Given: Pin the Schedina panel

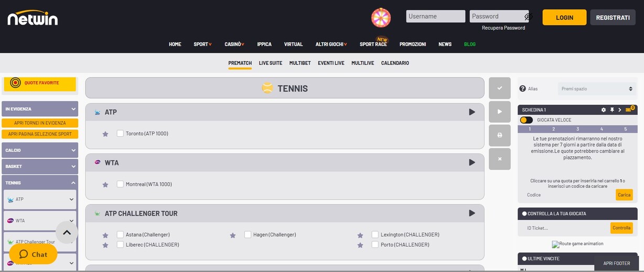Looking at the screenshot, I should (x=612, y=110).
